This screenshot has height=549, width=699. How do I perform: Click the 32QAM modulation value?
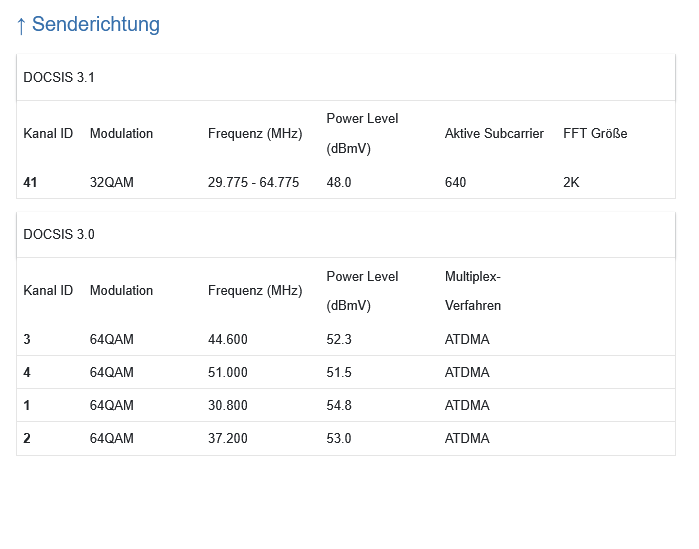(112, 183)
